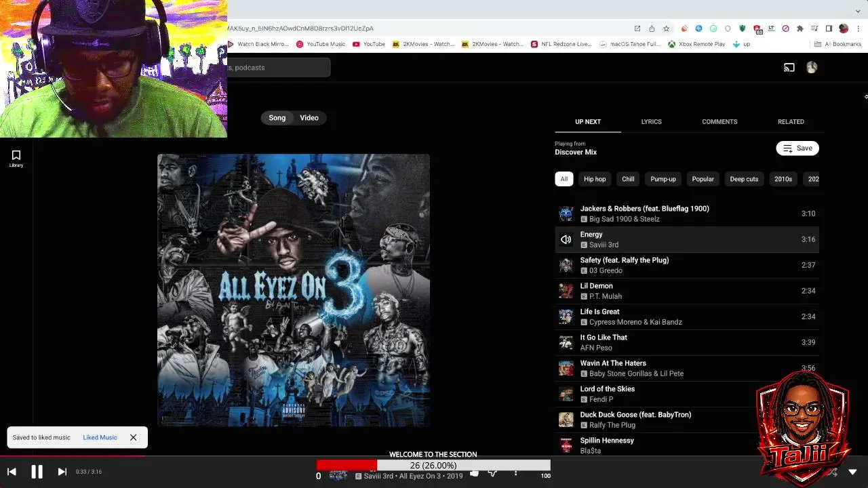Switch to Video mode
The height and width of the screenshot is (488, 868).
click(309, 118)
